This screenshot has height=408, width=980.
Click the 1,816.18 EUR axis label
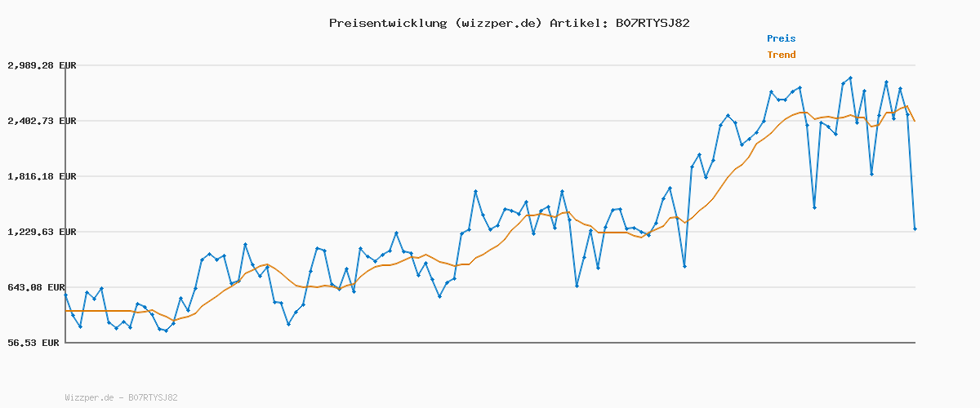coord(41,176)
